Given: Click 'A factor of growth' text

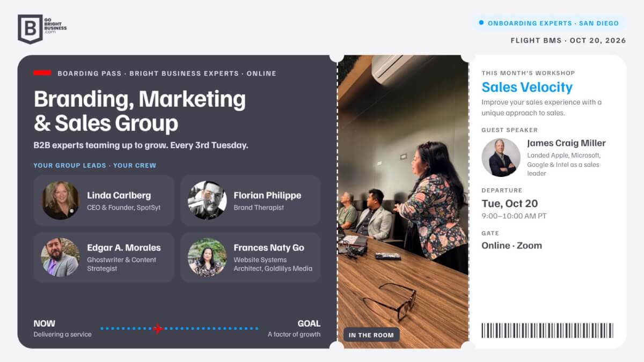Looking at the screenshot, I should 294,334.
